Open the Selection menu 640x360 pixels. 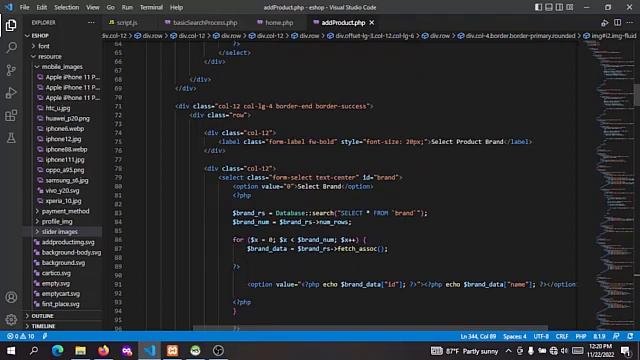[67, 7]
